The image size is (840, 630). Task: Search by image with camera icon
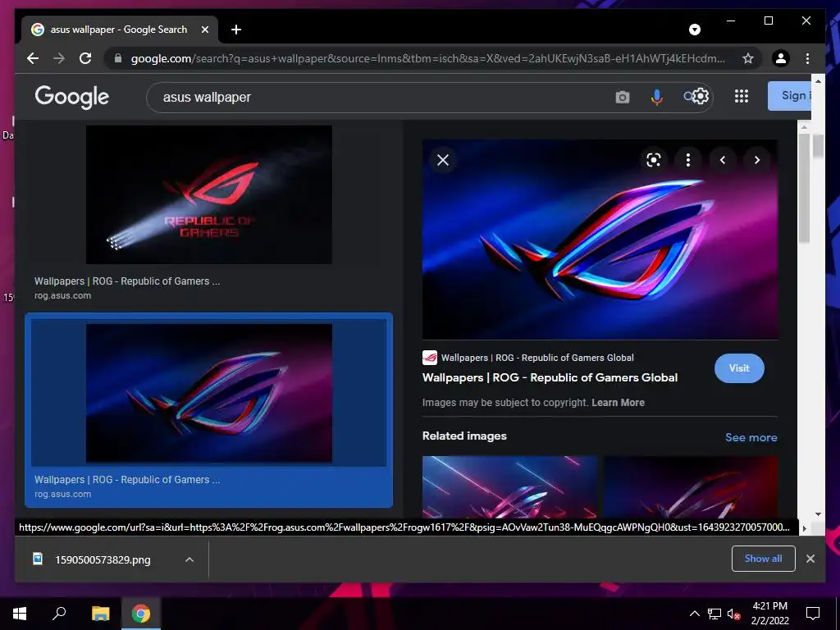click(x=622, y=97)
